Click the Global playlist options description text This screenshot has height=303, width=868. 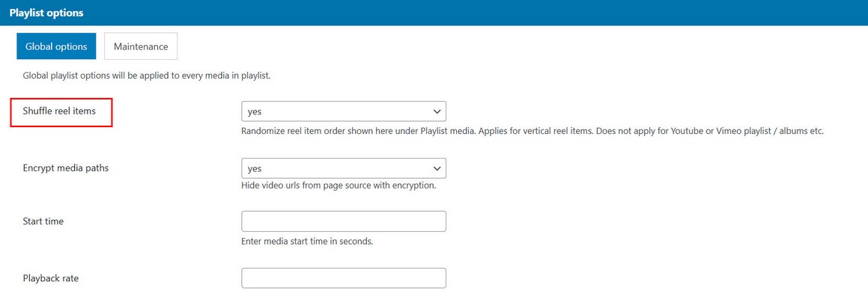pyautogui.click(x=146, y=76)
